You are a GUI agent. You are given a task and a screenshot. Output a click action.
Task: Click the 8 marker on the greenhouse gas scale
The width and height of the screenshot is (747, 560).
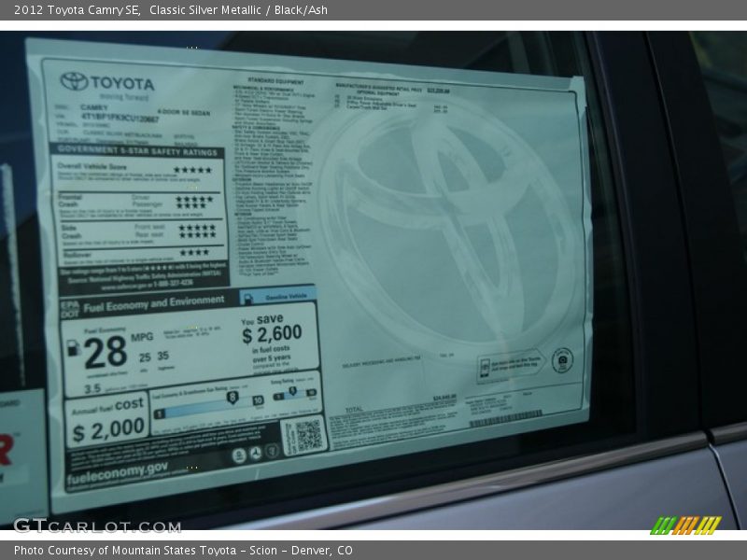(231, 397)
